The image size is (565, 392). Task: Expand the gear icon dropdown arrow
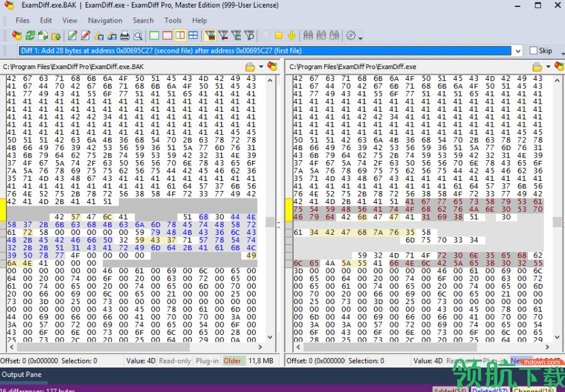[360, 37]
